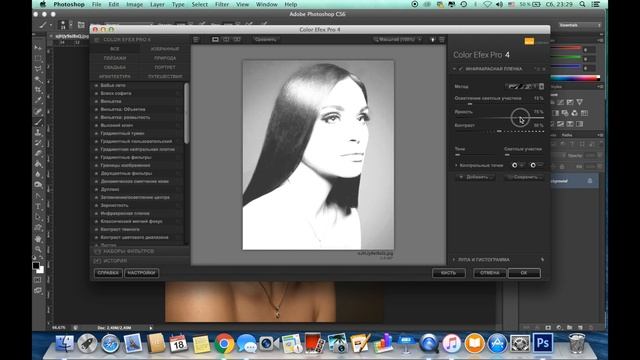This screenshot has height=360, width=640.
Task: Open Safari from the Dock
Action: 110,344
